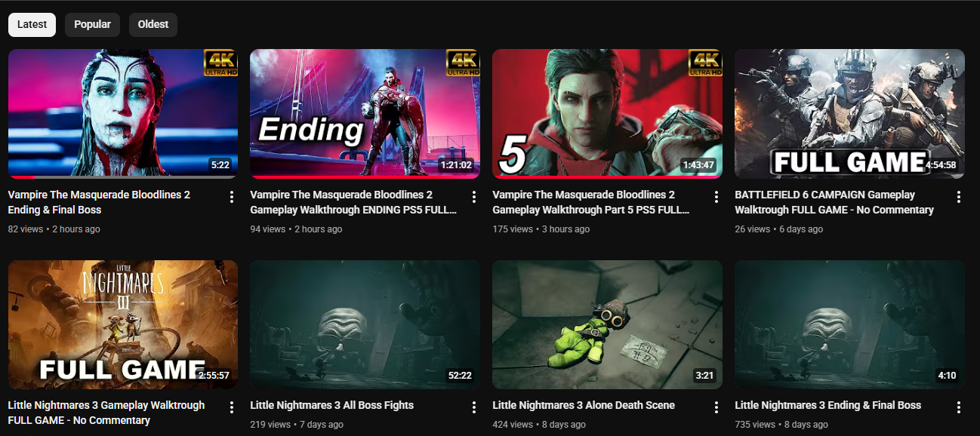The height and width of the screenshot is (436, 980).
Task: Open the Battlefield 6 Campaign video title link
Action: pos(834,202)
